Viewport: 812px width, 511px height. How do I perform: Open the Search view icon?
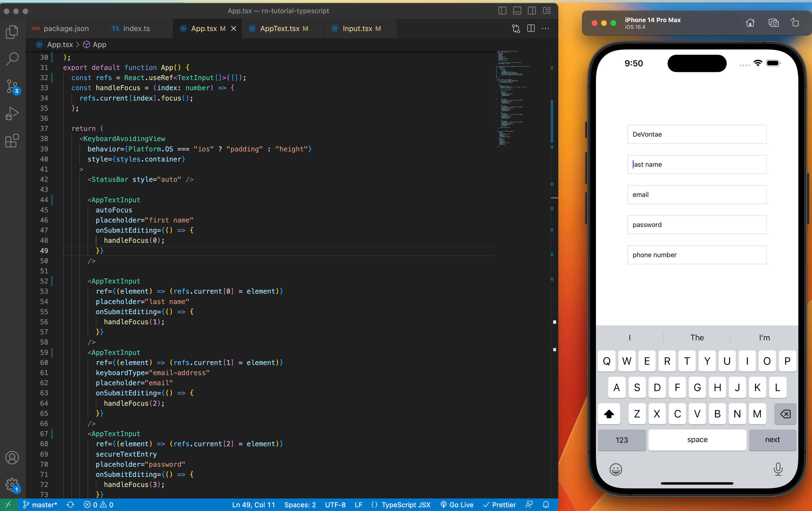pyautogui.click(x=12, y=59)
